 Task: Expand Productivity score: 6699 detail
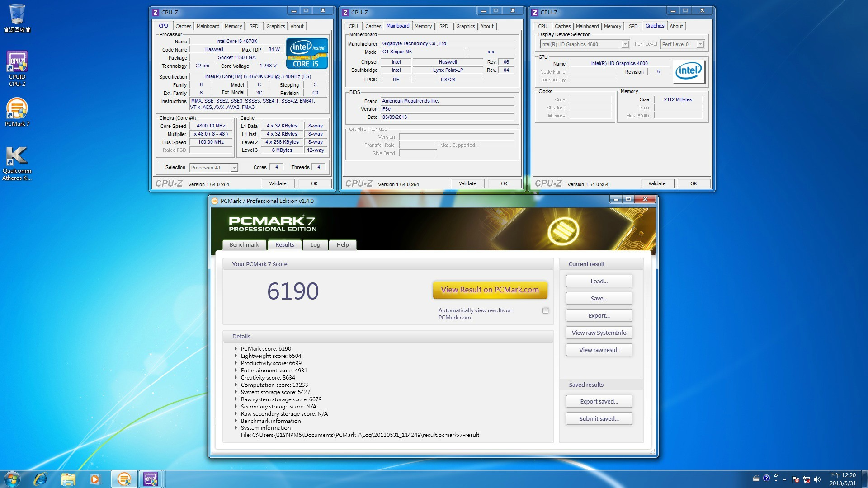coord(236,363)
